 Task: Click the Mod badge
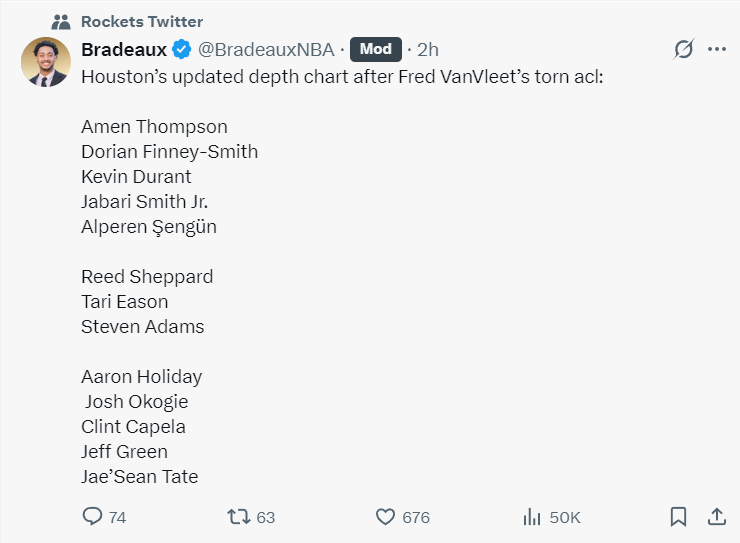[x=376, y=49]
